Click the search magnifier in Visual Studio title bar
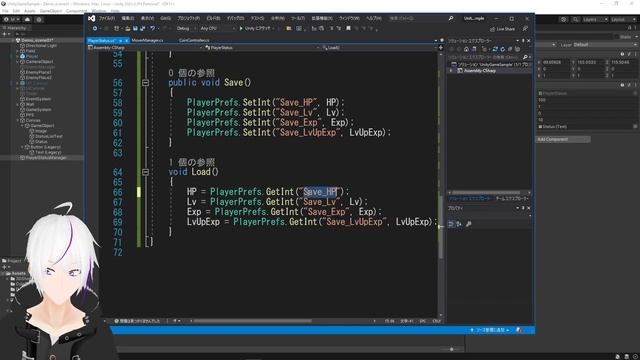 [x=451, y=18]
